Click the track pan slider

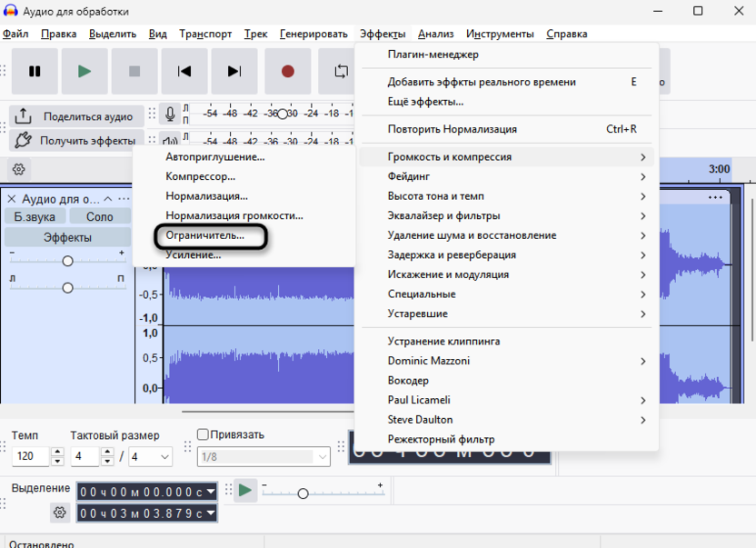coord(66,288)
